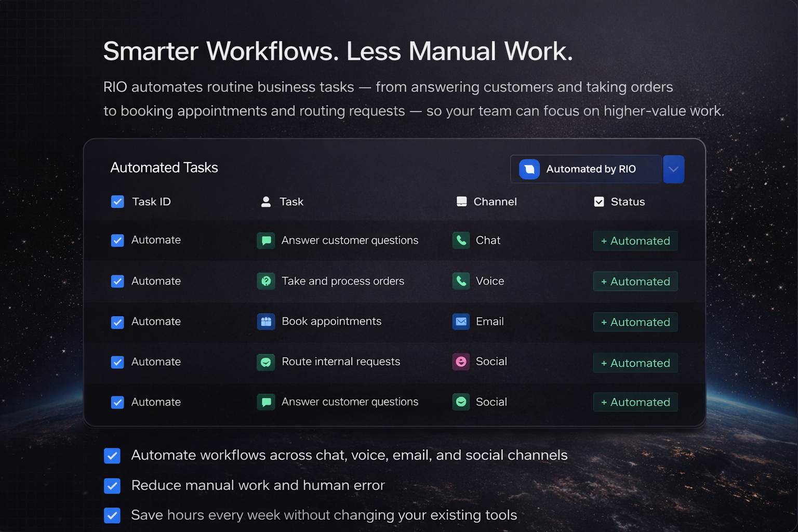This screenshot has height=532, width=798.
Task: Click the Task column header
Action: coord(291,202)
